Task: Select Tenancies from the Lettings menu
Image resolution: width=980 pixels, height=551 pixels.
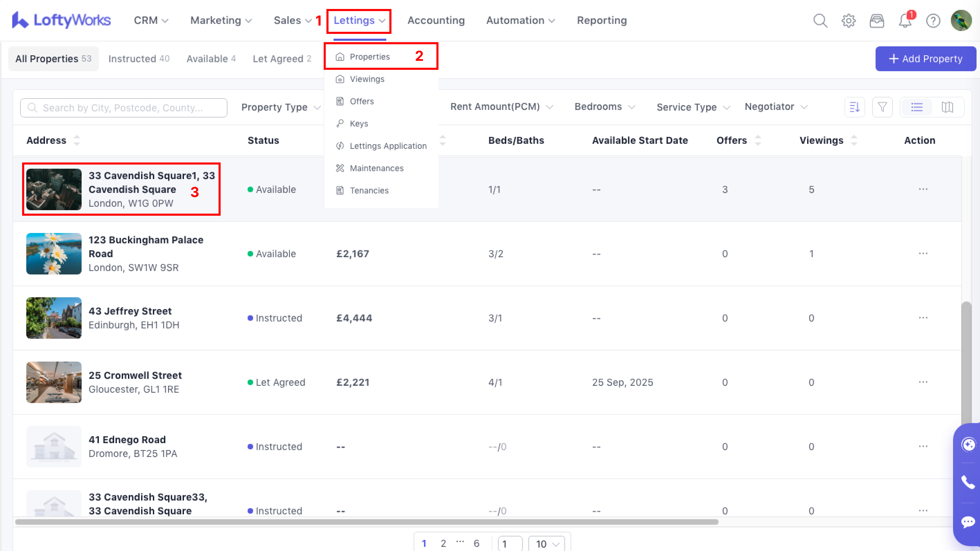Action: point(369,190)
